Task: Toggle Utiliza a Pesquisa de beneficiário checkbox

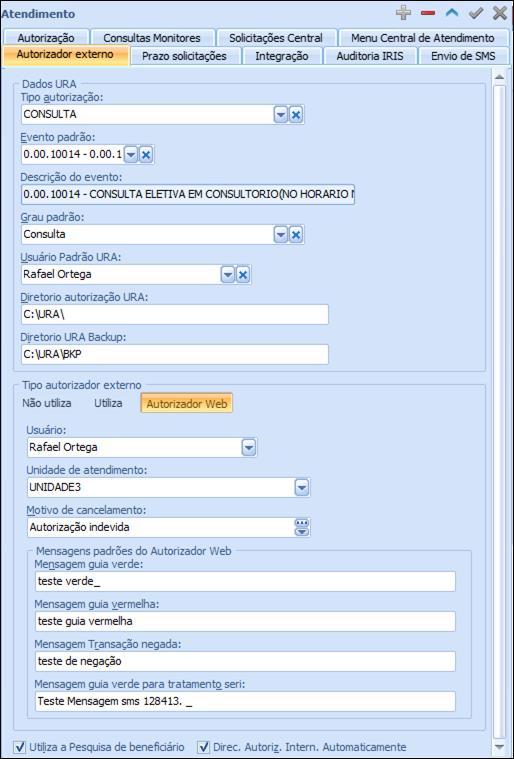Action: pyautogui.click(x=20, y=747)
